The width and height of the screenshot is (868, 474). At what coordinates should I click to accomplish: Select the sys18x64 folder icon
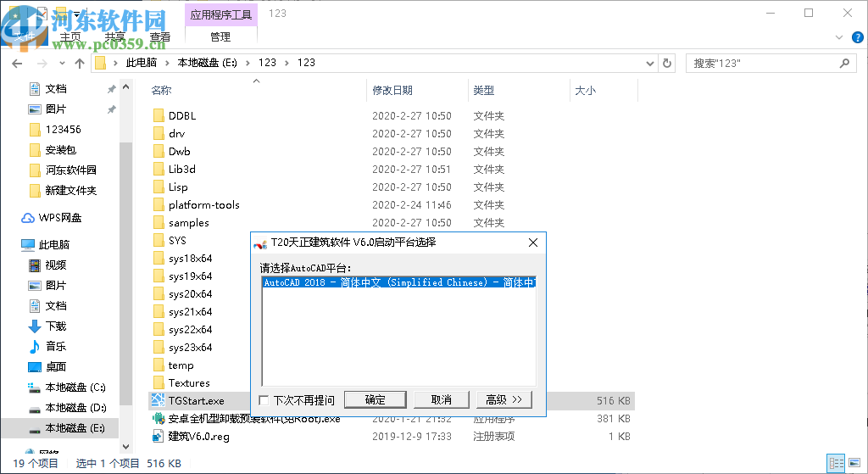pyautogui.click(x=159, y=259)
